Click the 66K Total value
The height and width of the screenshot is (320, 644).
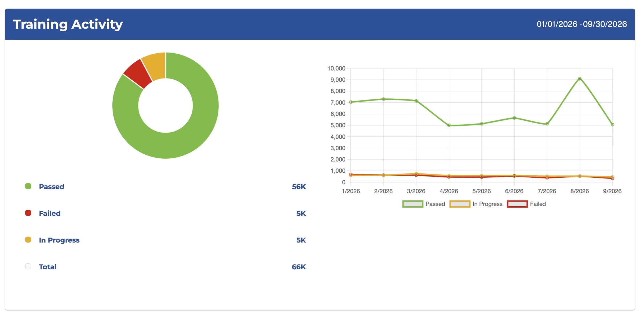pos(299,267)
